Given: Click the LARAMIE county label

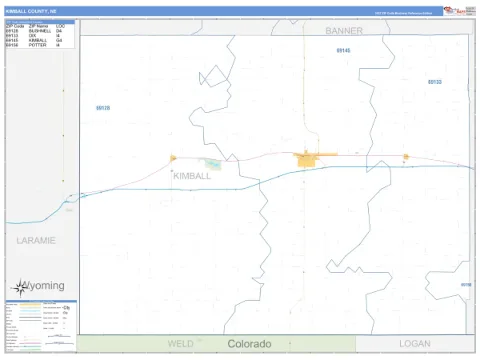Looking at the screenshot, I should tap(36, 240).
